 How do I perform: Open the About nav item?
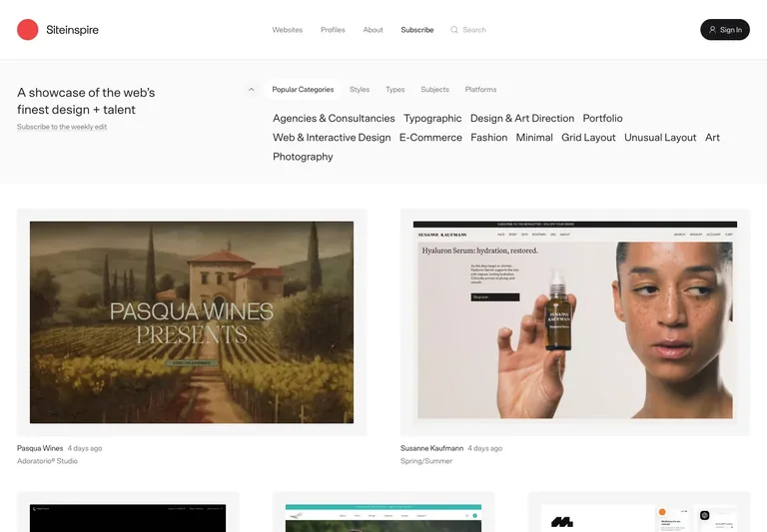[x=373, y=30]
